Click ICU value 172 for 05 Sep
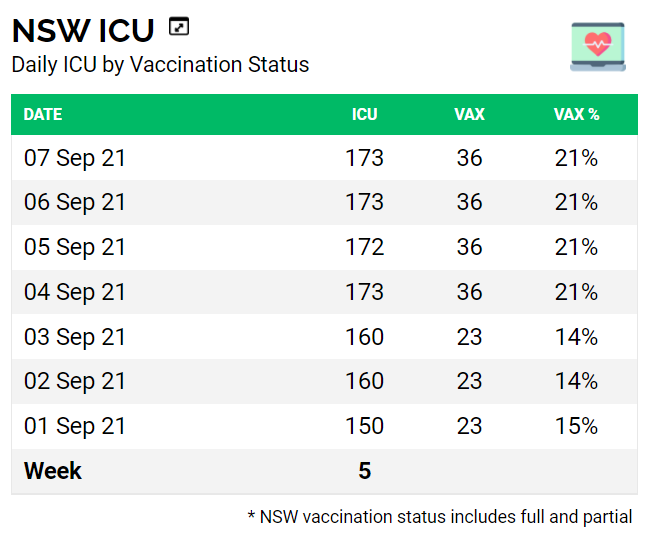Viewport: 656px width, 548px height. (x=364, y=247)
